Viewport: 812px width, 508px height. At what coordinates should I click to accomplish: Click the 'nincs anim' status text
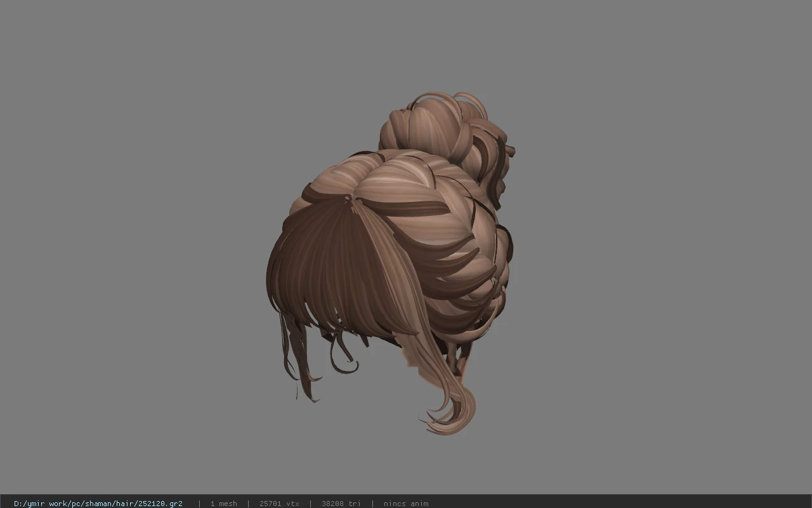coord(406,504)
